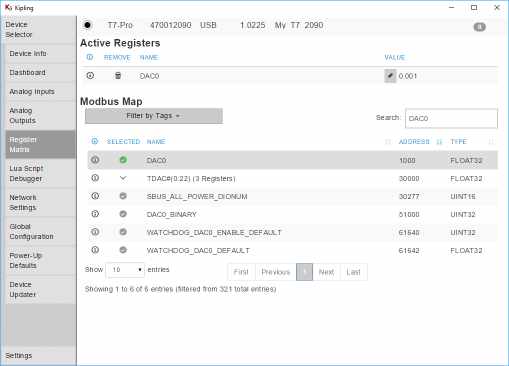Go to the Next page of entries
Viewport: 509px width, 366px height.
coord(326,272)
